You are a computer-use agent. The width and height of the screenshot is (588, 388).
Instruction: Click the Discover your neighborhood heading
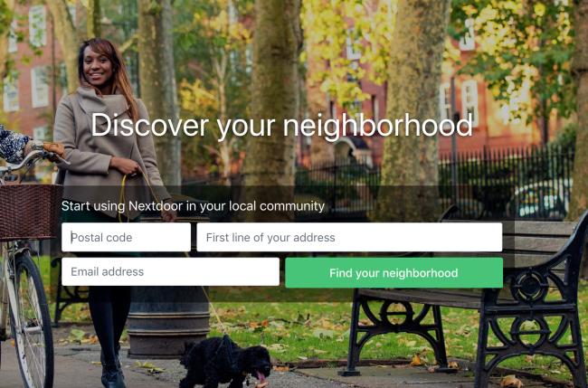click(x=281, y=125)
